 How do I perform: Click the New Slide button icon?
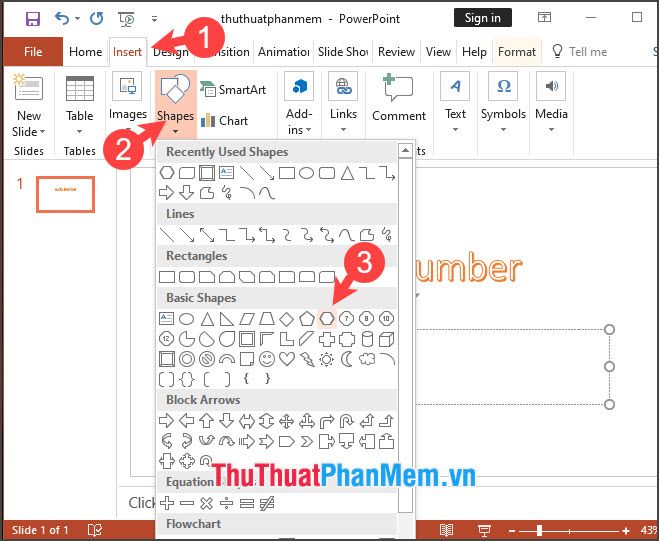tap(28, 87)
